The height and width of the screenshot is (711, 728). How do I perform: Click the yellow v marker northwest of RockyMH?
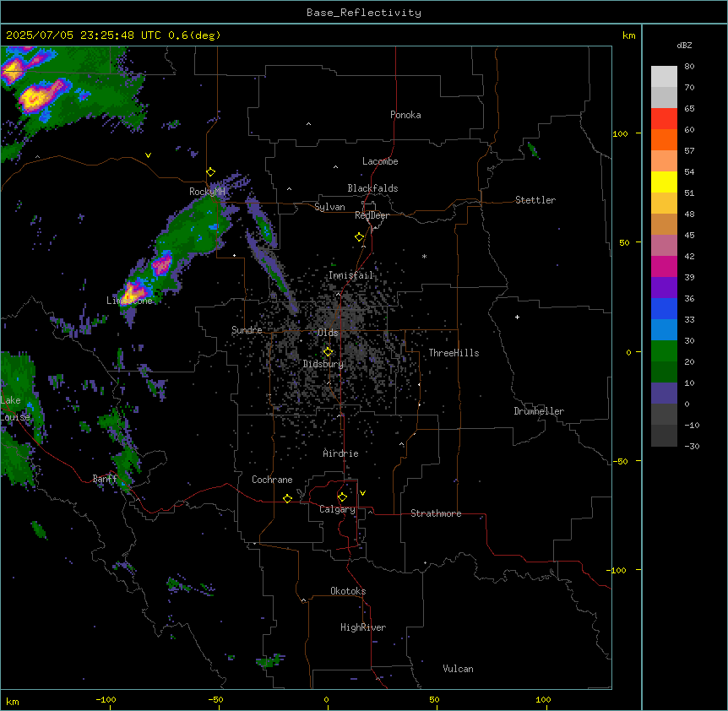tap(148, 155)
